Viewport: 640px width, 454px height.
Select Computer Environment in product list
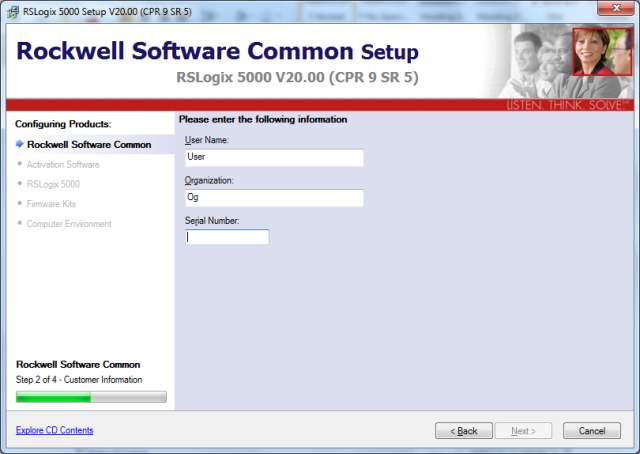tap(69, 224)
